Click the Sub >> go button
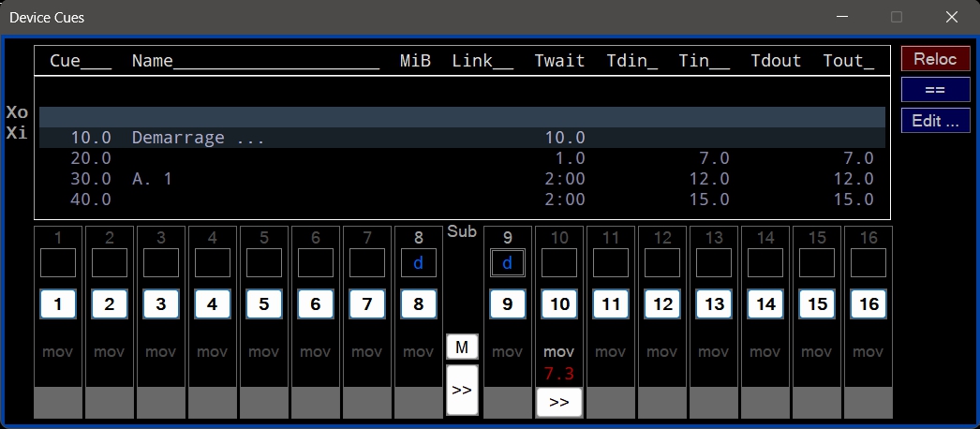 point(462,391)
